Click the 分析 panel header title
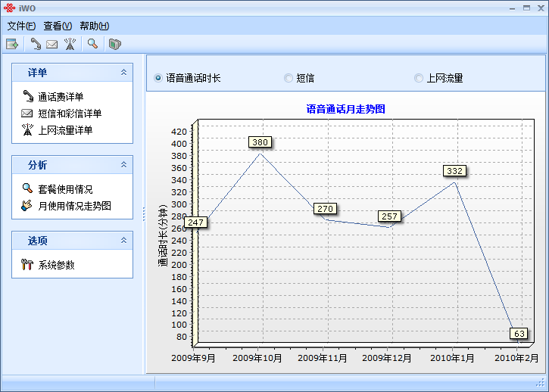Screen dimensions: 549x392 point(37,165)
